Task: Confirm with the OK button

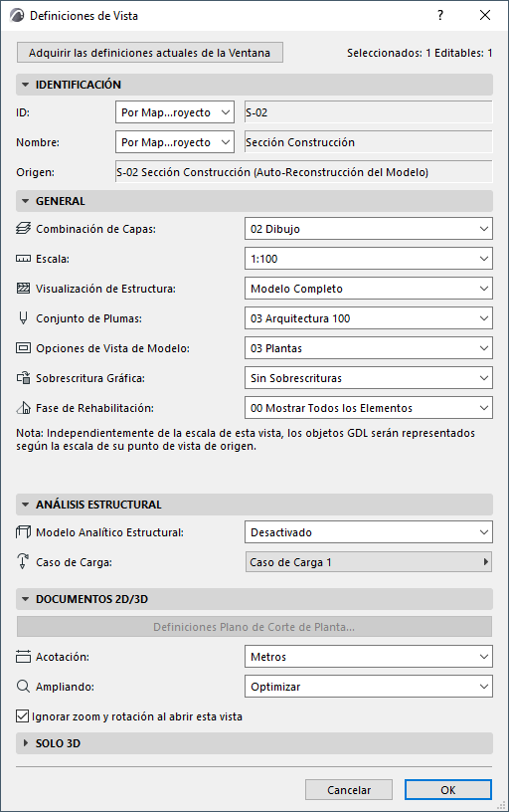Action: 448,790
